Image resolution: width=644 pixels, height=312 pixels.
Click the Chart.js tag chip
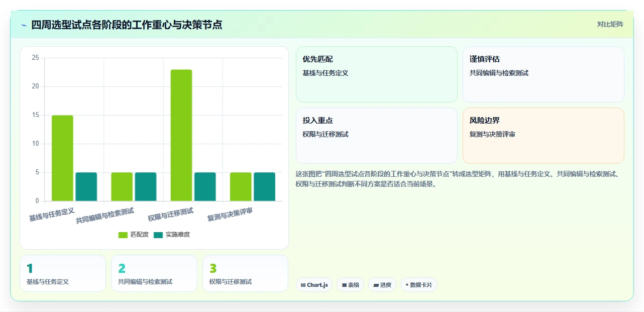(x=314, y=285)
